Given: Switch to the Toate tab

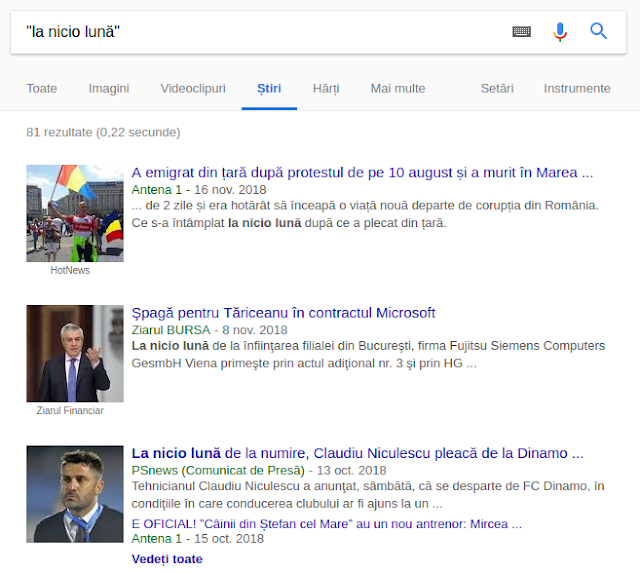Looking at the screenshot, I should tap(42, 88).
